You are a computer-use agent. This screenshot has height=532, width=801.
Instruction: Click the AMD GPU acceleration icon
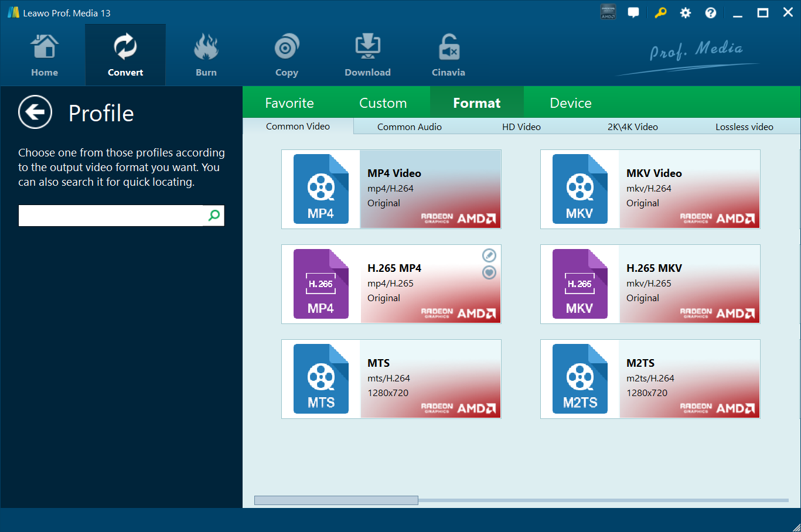[x=608, y=13]
